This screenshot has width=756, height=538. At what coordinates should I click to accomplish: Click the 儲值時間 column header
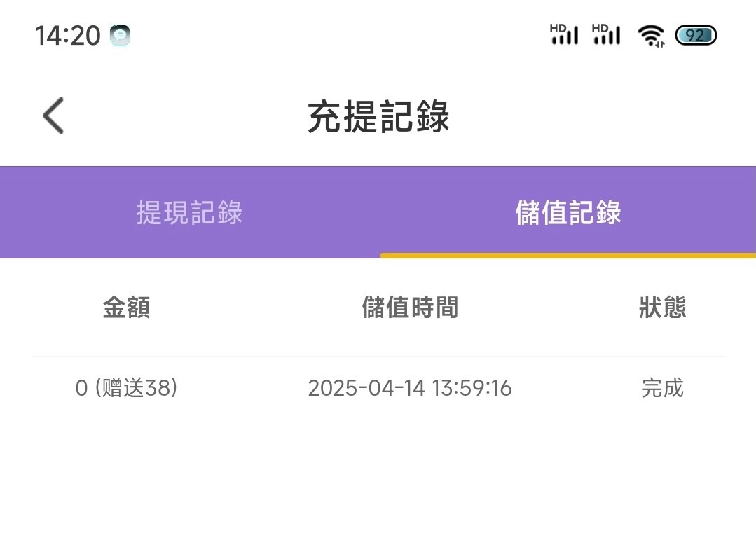coord(410,308)
